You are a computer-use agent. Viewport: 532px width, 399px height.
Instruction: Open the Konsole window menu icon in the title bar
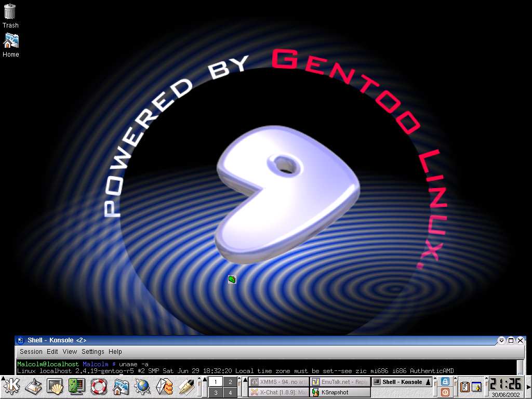point(20,340)
